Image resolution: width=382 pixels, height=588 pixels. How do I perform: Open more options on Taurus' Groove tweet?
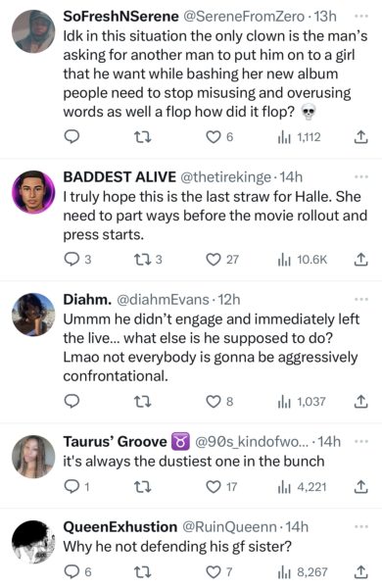361,441
